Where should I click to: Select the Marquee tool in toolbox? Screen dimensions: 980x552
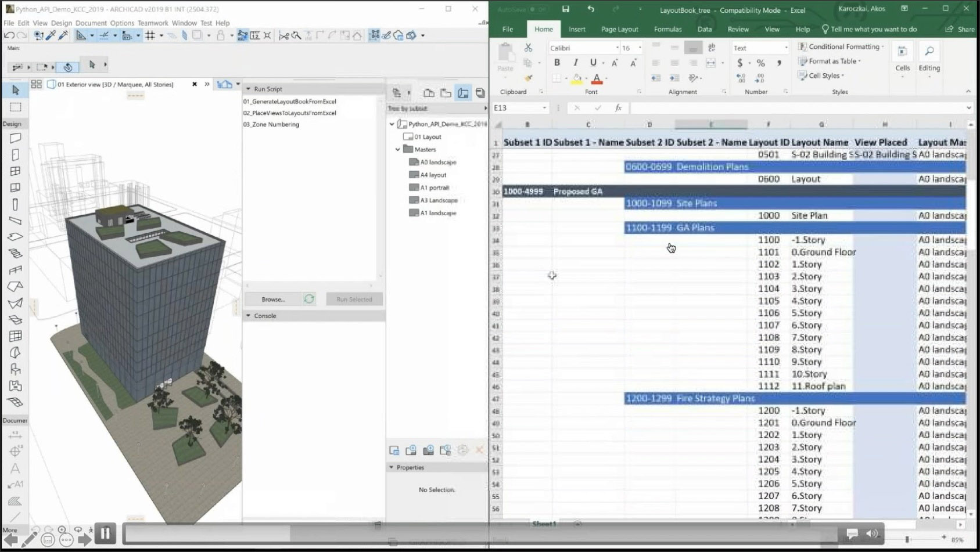[16, 107]
